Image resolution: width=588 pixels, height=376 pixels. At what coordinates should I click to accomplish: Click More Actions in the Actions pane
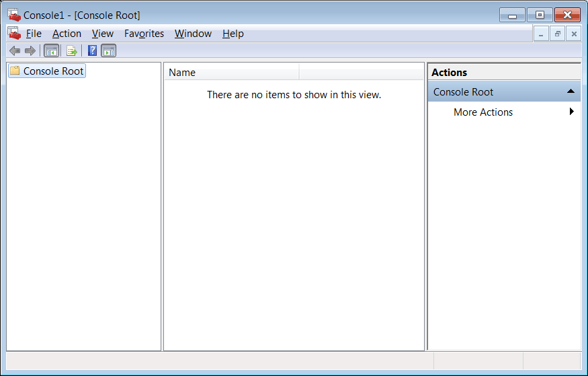pyautogui.click(x=483, y=112)
